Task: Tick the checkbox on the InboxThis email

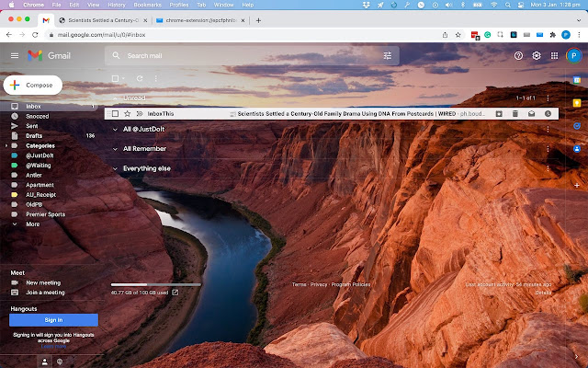Action: [116, 114]
